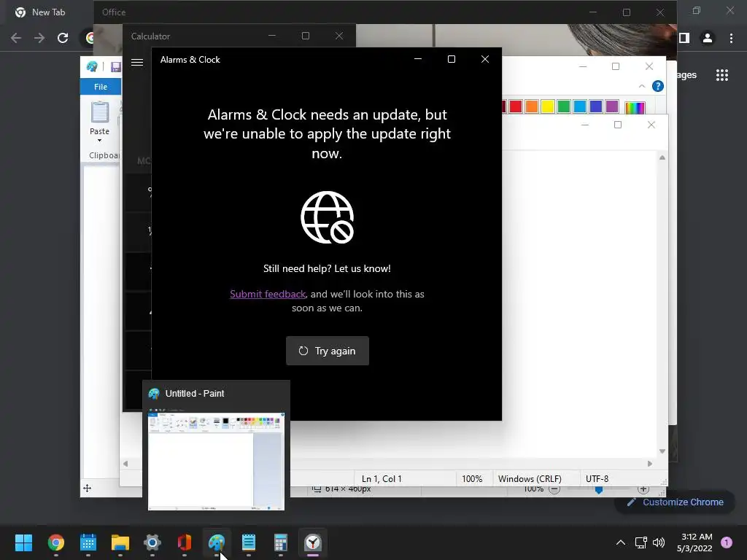
Task: Click UTF-8 encoding in Notepad status bar
Action: click(x=597, y=478)
